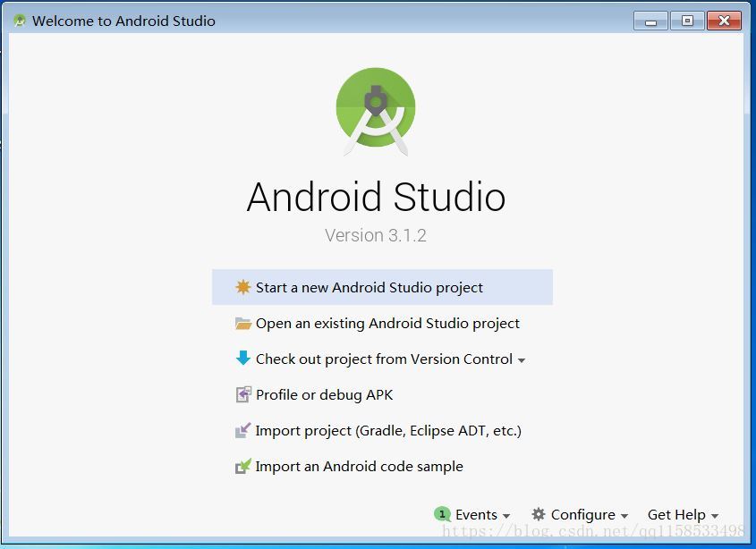Click the orange starburst new project icon
This screenshot has height=549, width=756.
click(243, 287)
